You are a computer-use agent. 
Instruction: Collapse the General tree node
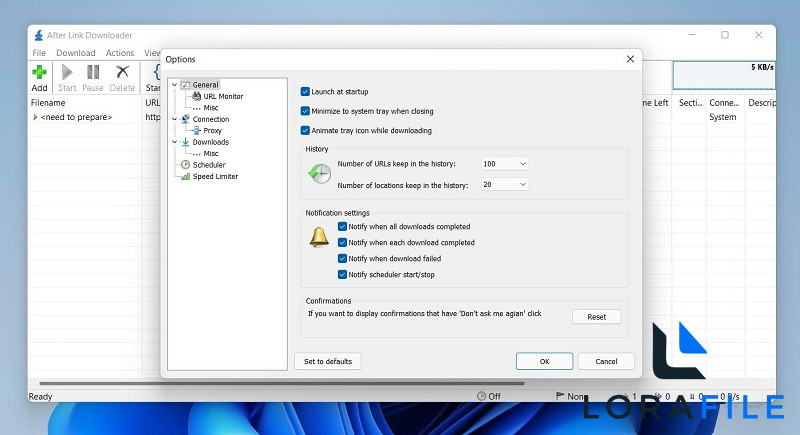[x=175, y=85]
